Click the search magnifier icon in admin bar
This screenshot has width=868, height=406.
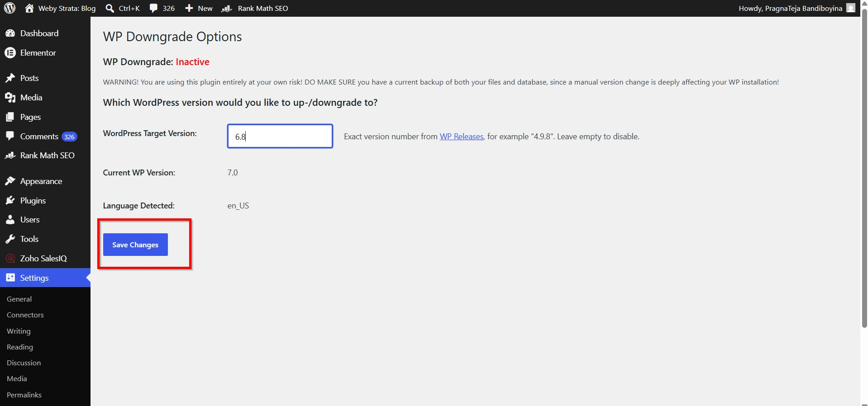coord(110,8)
